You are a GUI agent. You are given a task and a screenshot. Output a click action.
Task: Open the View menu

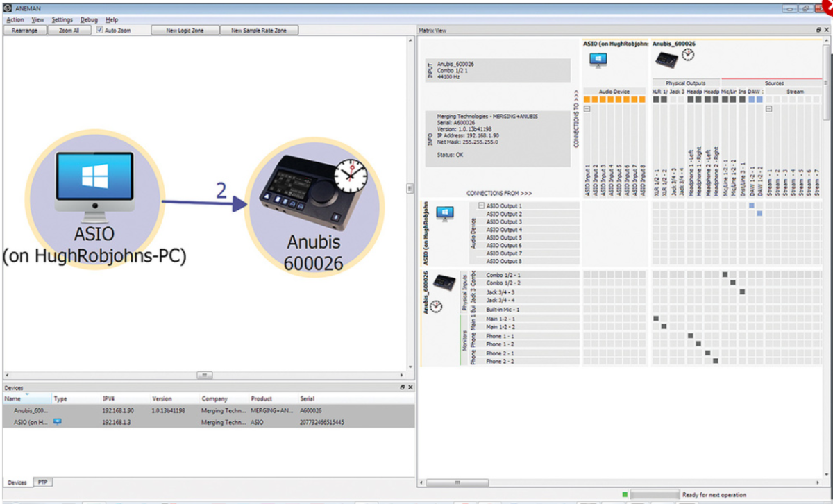(38, 20)
